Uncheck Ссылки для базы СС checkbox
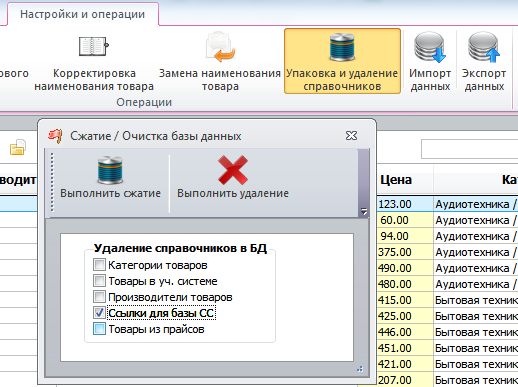518x387 pixels. [x=99, y=313]
